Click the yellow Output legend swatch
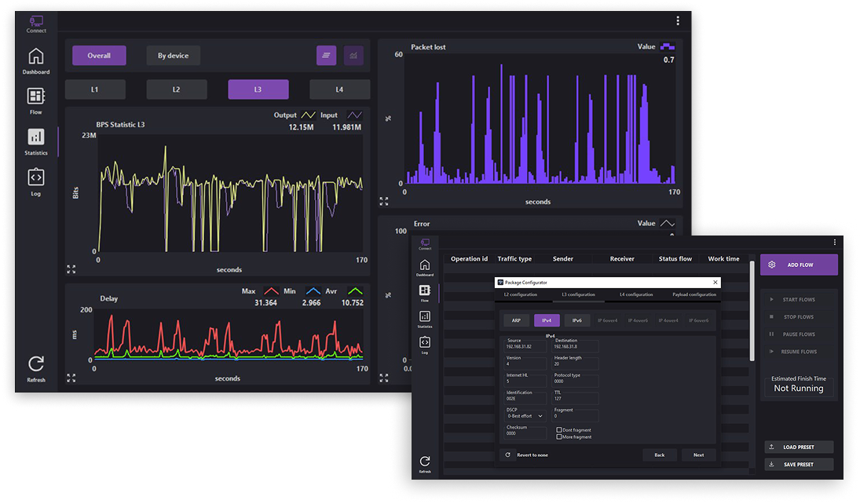 pos(309,115)
